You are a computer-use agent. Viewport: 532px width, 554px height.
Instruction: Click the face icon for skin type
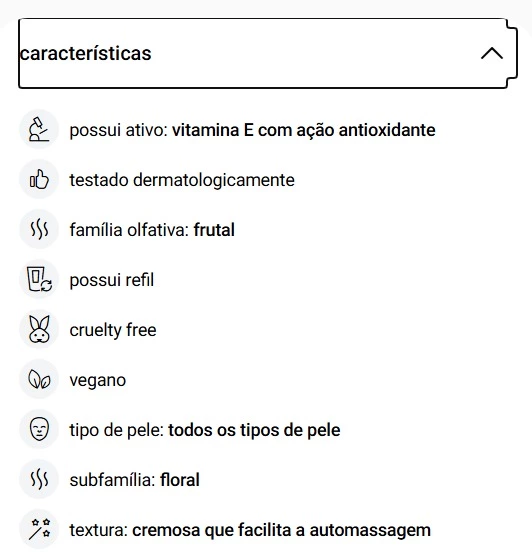(x=39, y=429)
